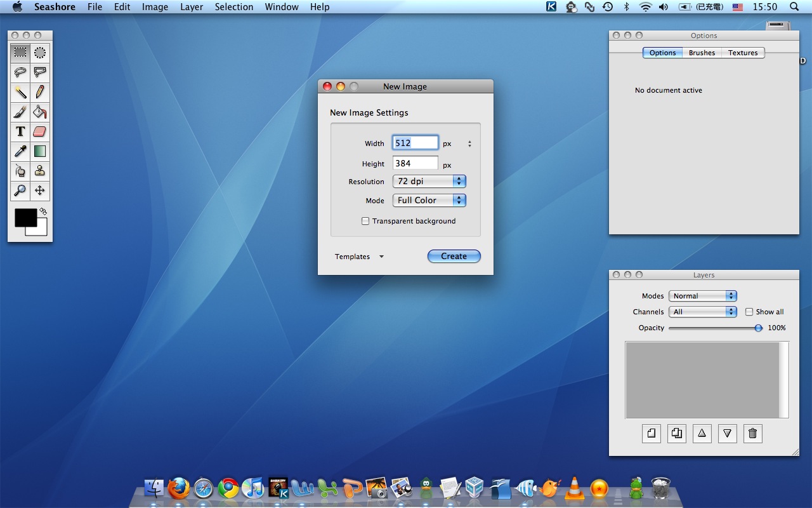Viewport: 812px width, 508px height.
Task: Select the elliptical selection tool
Action: [40, 53]
